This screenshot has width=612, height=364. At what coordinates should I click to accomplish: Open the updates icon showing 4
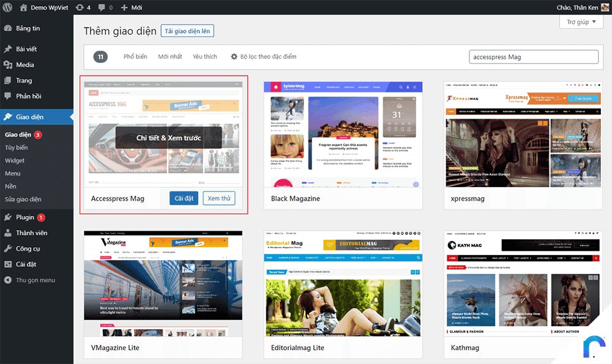[x=80, y=7]
